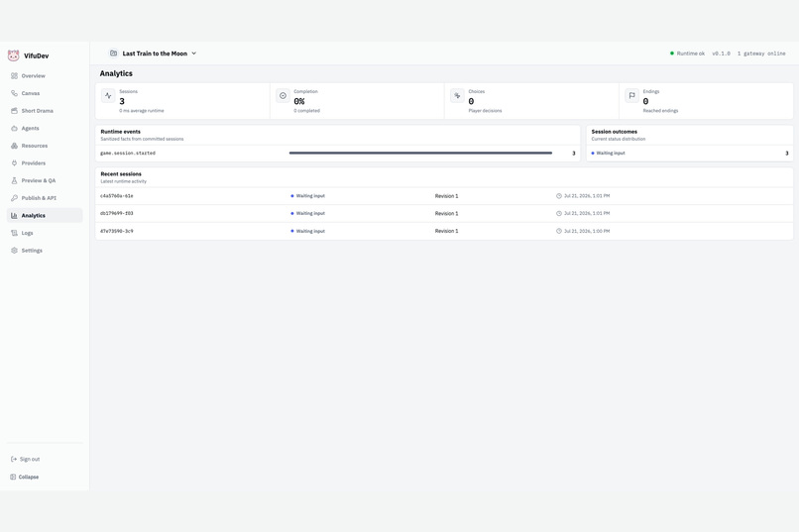The image size is (799, 532).
Task: Open the Settings gear icon
Action: [14, 251]
